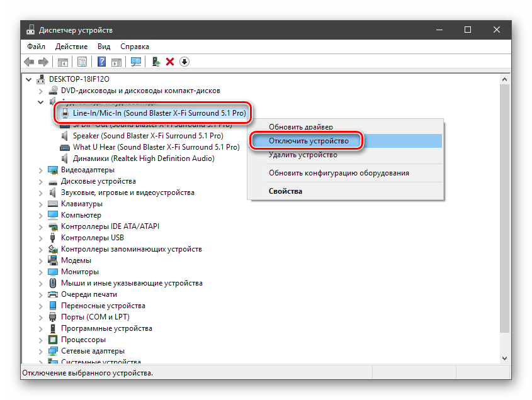The width and height of the screenshot is (532, 400).
Task: Click the Forward arrow toolbar icon
Action: (43, 62)
